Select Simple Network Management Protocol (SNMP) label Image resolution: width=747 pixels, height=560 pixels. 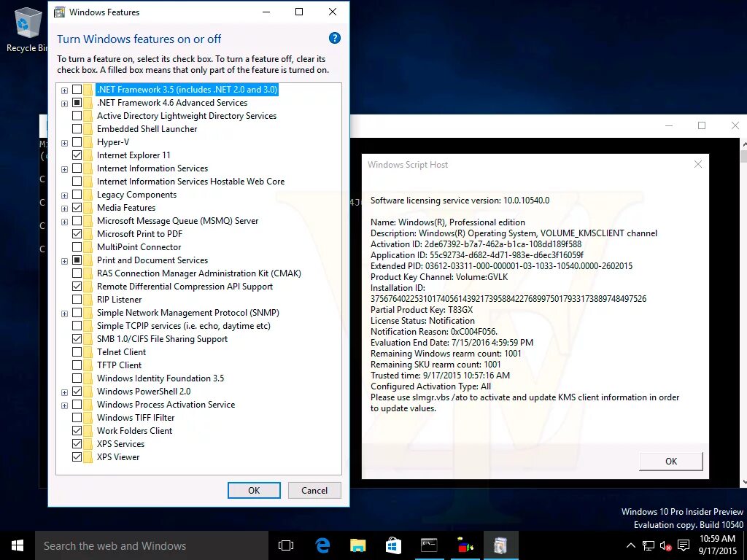click(187, 313)
